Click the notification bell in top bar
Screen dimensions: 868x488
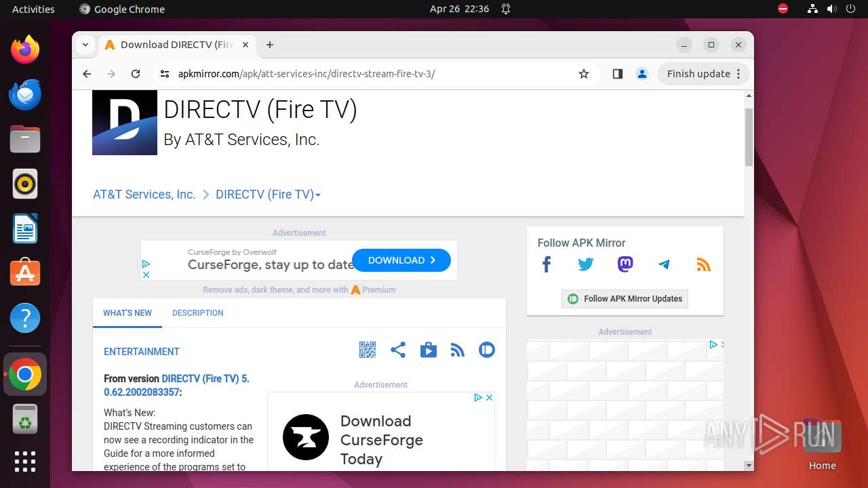point(506,9)
